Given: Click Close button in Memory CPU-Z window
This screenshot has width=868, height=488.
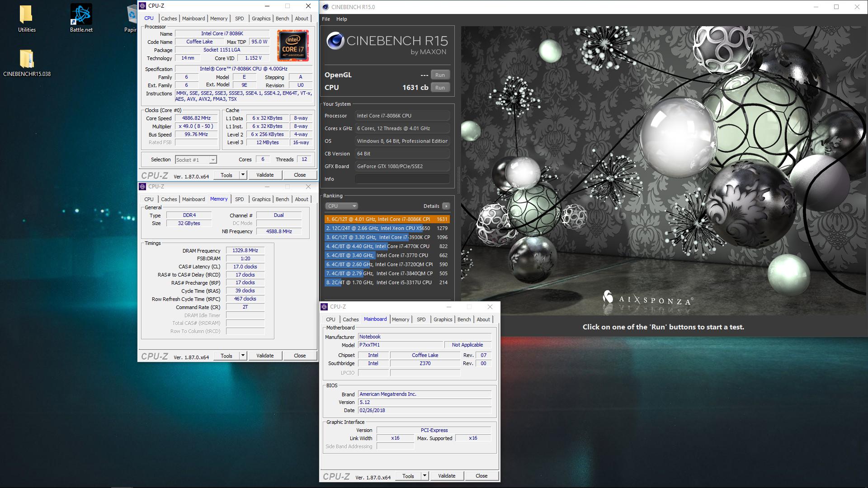Looking at the screenshot, I should (x=300, y=356).
